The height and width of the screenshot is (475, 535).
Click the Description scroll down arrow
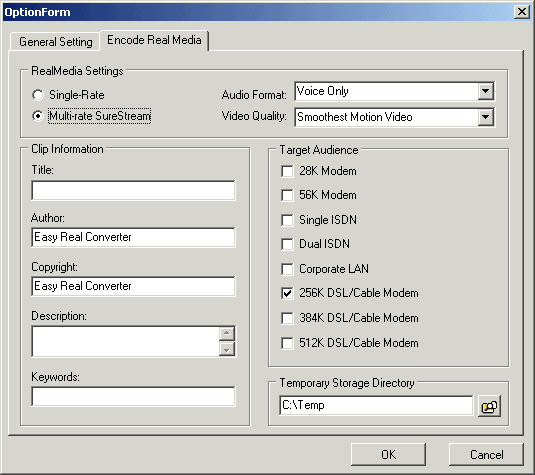click(227, 349)
